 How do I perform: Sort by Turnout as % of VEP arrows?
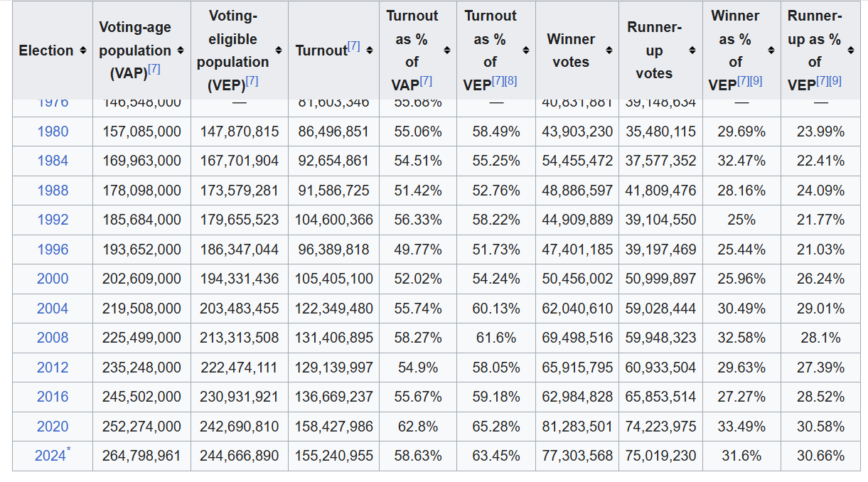526,50
